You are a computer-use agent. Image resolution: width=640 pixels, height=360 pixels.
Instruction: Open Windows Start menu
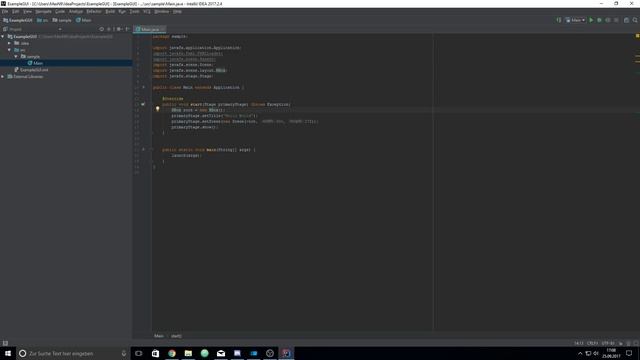(8, 353)
